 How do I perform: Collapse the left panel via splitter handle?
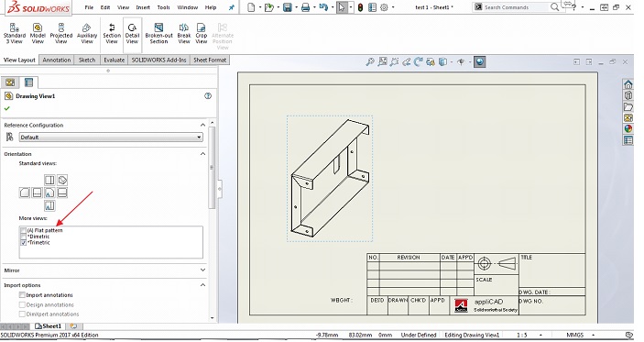point(220,189)
